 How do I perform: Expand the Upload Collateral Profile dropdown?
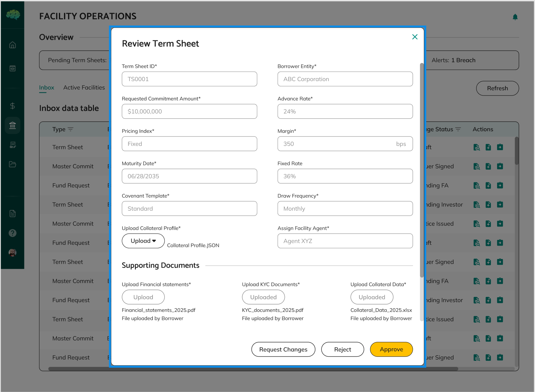[143, 241]
